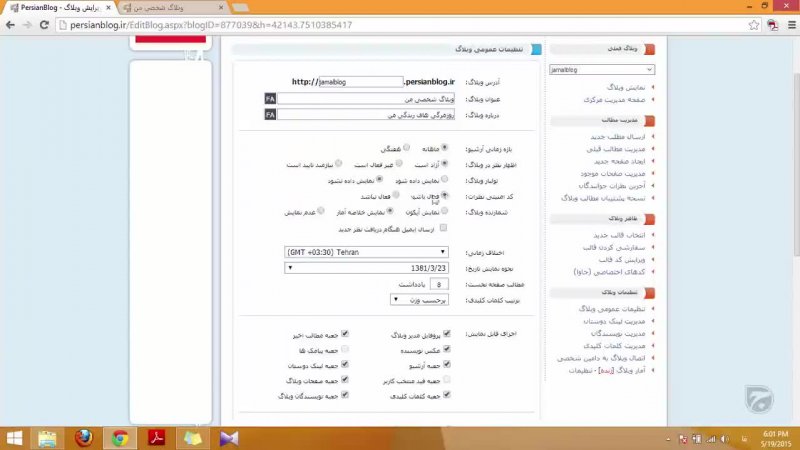
Task: Click the Chrome bookmark star icon
Action: 753,24
